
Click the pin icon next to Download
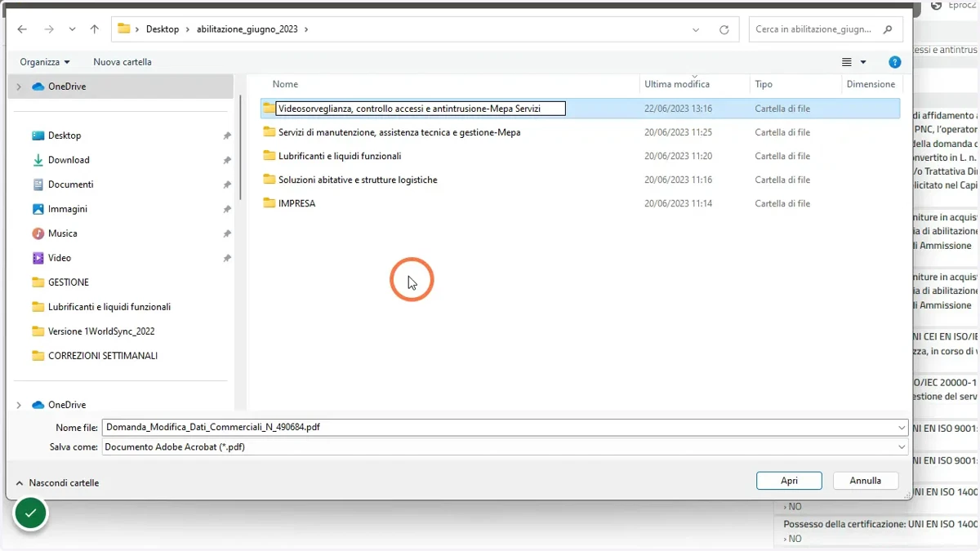[x=227, y=161]
